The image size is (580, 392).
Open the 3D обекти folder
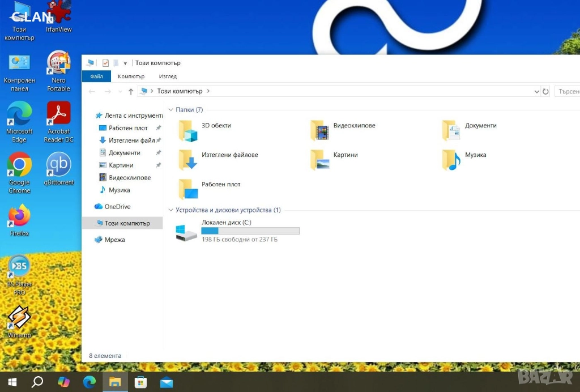188,130
